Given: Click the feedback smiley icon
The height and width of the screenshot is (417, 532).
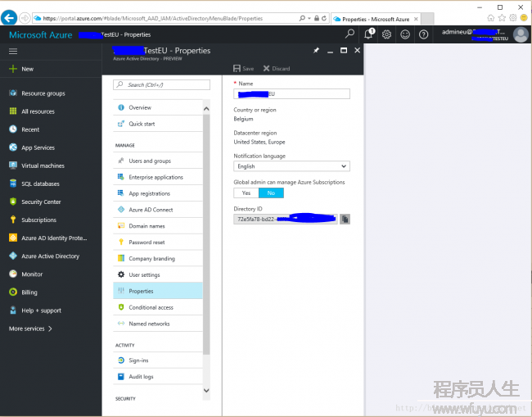Looking at the screenshot, I should [405, 34].
